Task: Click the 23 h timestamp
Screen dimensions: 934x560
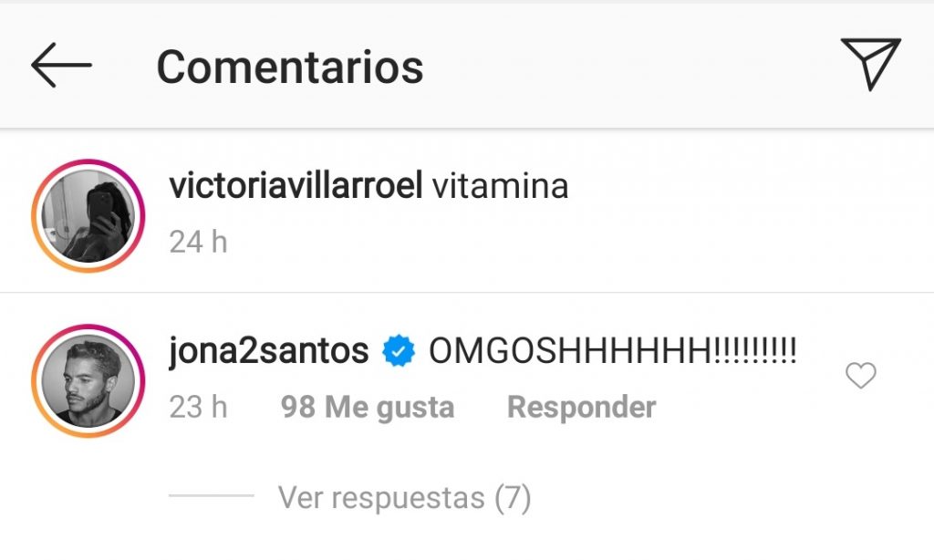Action: click(198, 408)
